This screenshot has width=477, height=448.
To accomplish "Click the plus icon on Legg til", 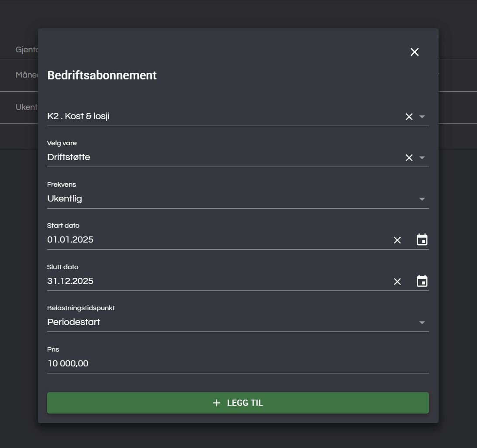I will (216, 403).
